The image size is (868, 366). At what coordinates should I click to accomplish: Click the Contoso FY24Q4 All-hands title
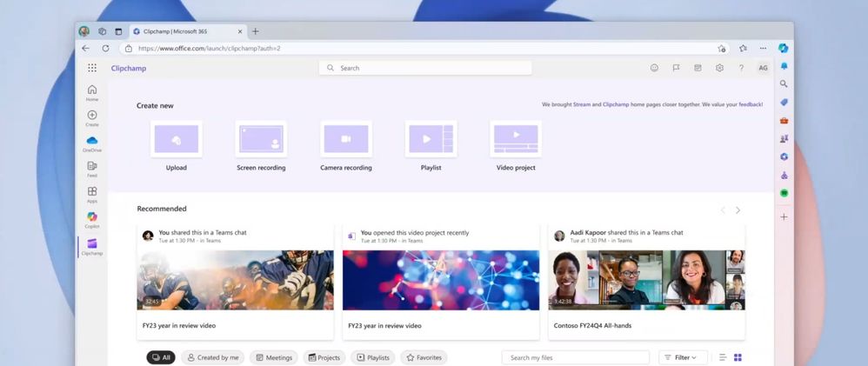(x=592, y=326)
